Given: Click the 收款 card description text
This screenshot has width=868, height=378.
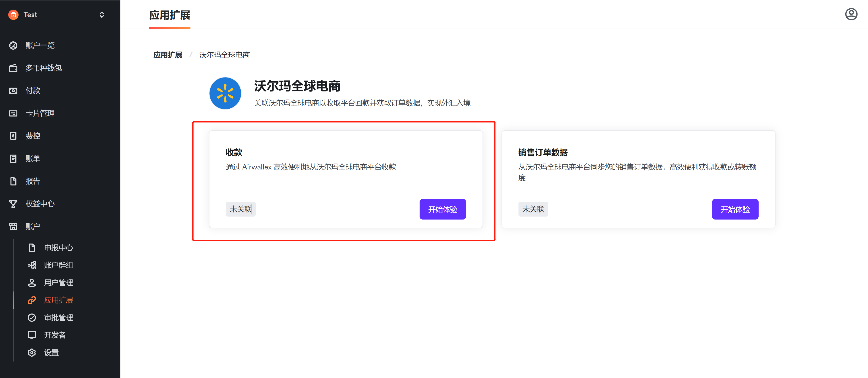Looking at the screenshot, I should click(311, 167).
